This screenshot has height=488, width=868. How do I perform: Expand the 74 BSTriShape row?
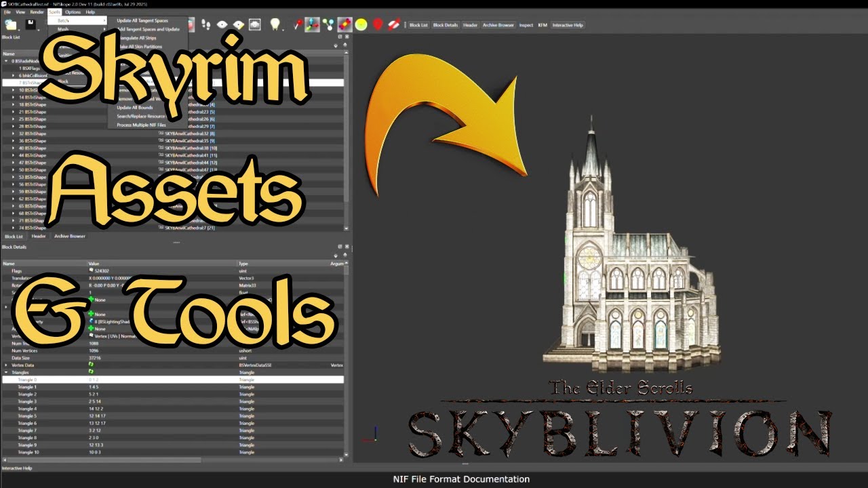(14, 228)
